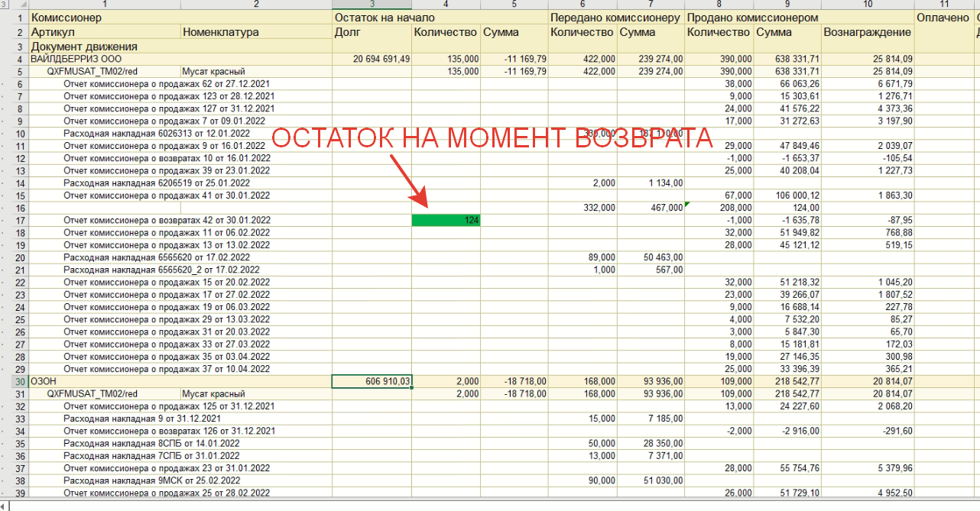Select the active cell with 606 910,03
This screenshot has width=980, height=511.
(372, 381)
